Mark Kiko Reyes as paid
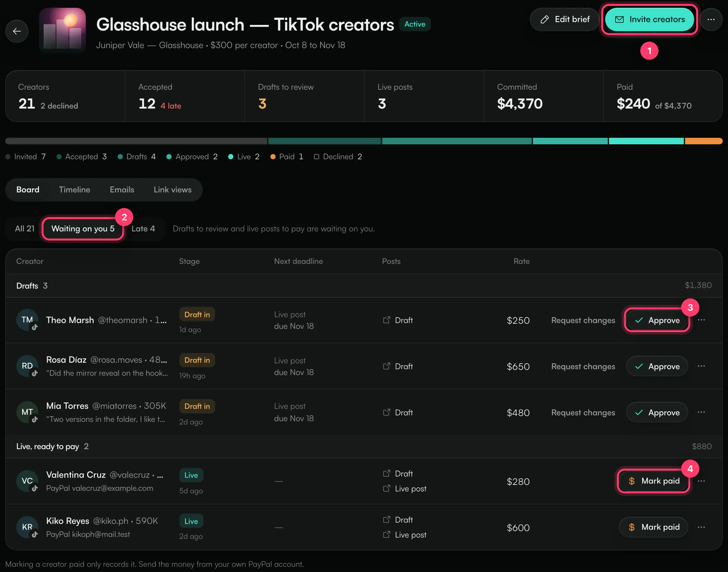Viewport: 728px width, 572px height. click(x=653, y=527)
